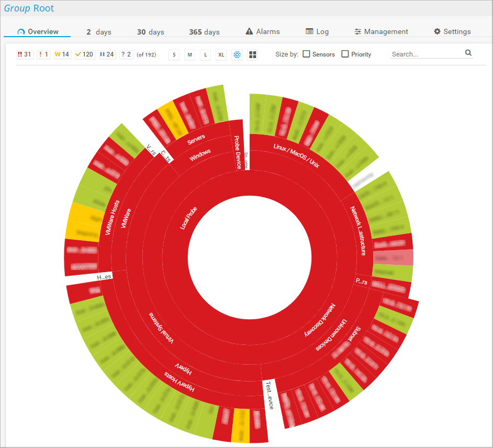Show the 24 paused sensors
The width and height of the screenshot is (493, 448).
(107, 54)
